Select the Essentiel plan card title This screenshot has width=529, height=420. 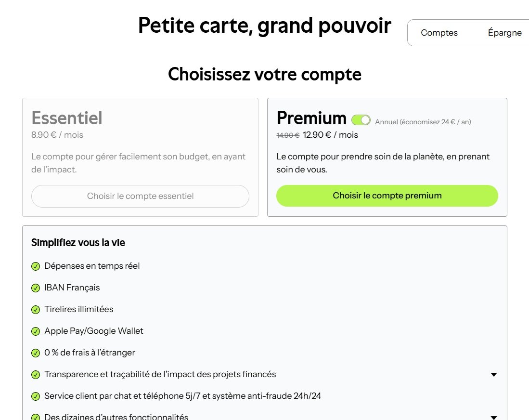pos(66,118)
